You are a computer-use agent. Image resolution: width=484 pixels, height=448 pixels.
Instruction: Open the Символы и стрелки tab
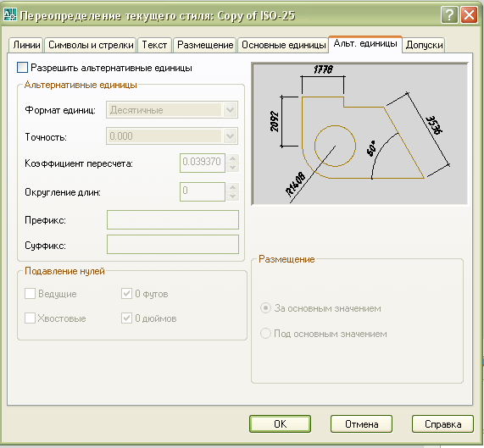pyautogui.click(x=91, y=45)
